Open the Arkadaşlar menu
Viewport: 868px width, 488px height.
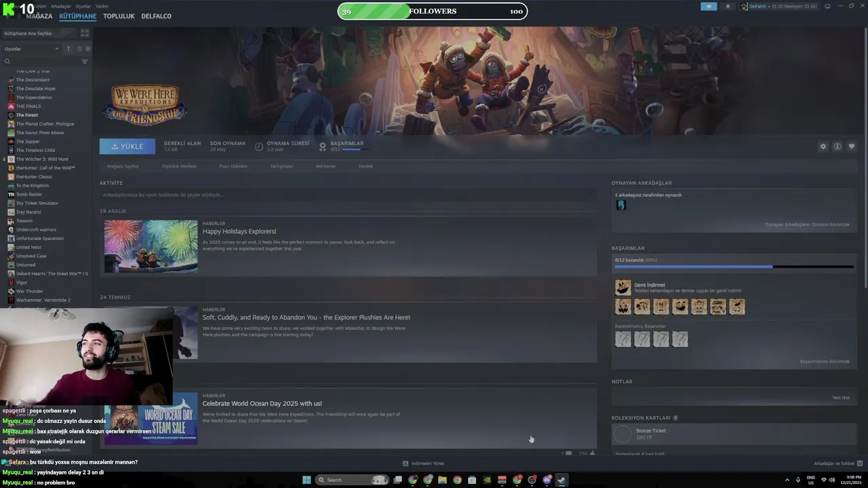point(61,6)
